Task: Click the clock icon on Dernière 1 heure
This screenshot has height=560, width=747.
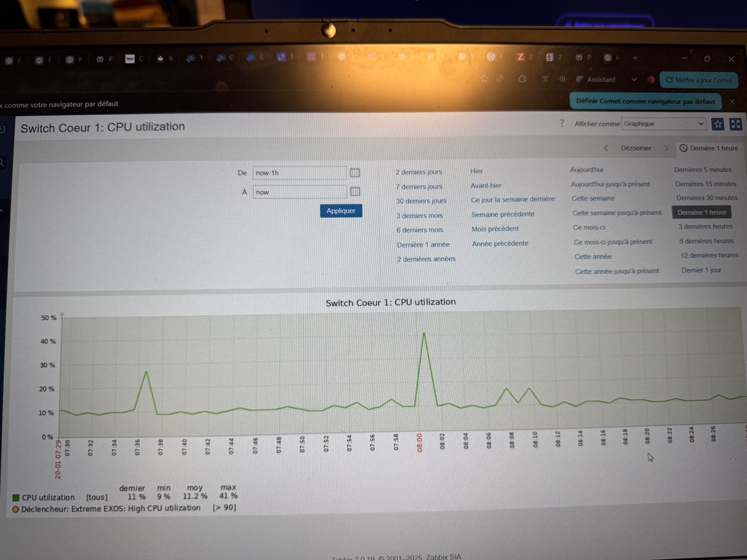Action: pyautogui.click(x=684, y=148)
